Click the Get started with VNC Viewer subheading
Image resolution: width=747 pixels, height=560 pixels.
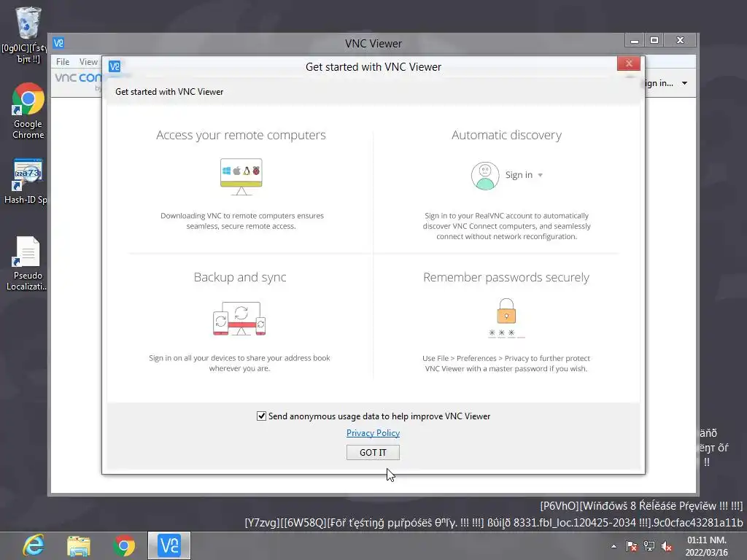click(169, 91)
